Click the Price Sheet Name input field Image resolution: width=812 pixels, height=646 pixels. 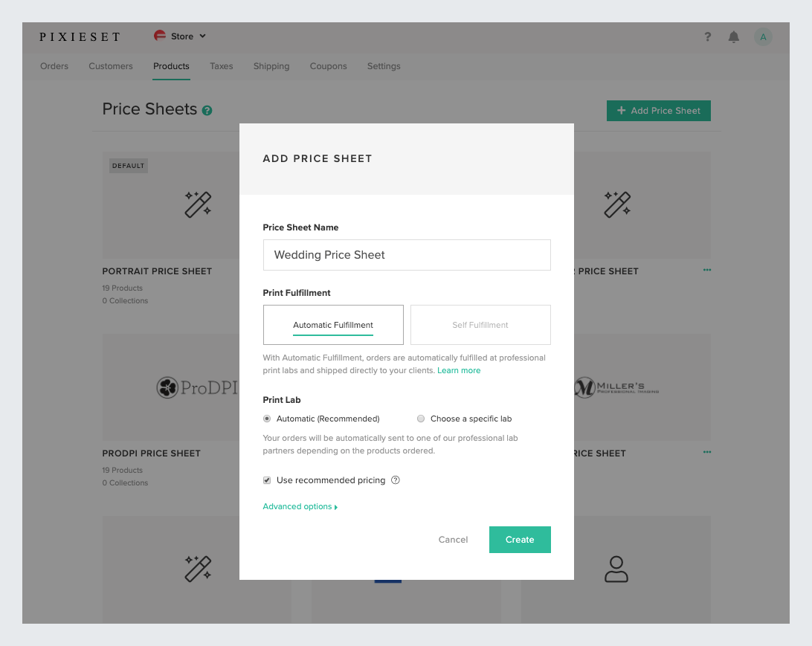click(x=407, y=255)
